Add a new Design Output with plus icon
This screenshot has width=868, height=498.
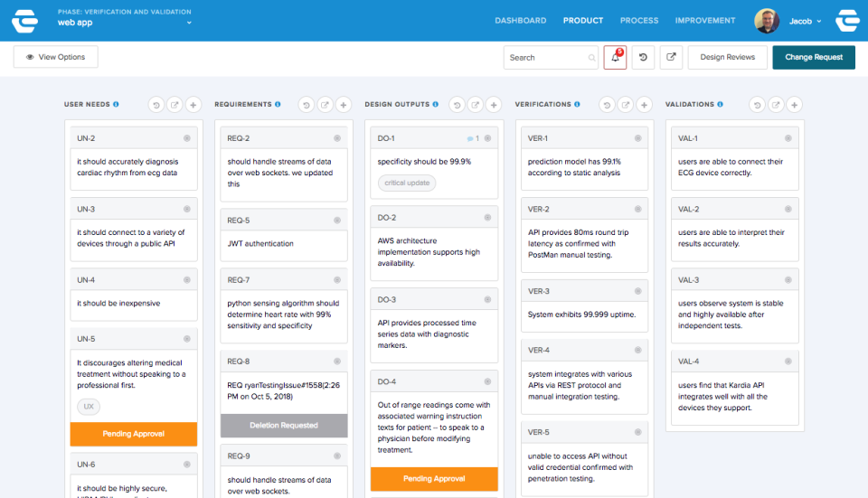pos(494,105)
